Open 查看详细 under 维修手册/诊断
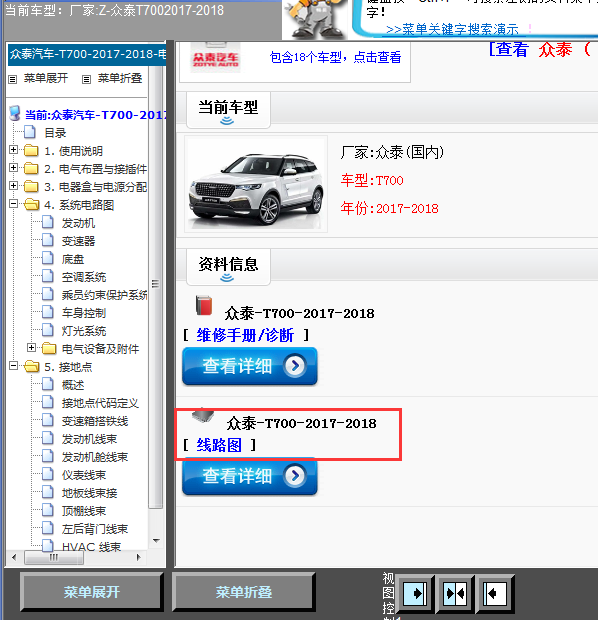This screenshot has width=598, height=620. [x=250, y=366]
